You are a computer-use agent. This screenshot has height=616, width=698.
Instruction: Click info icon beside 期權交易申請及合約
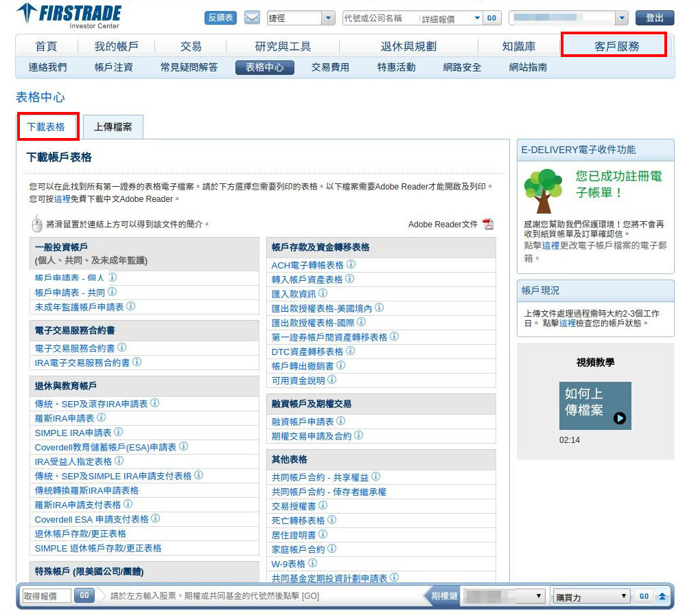coord(359,435)
